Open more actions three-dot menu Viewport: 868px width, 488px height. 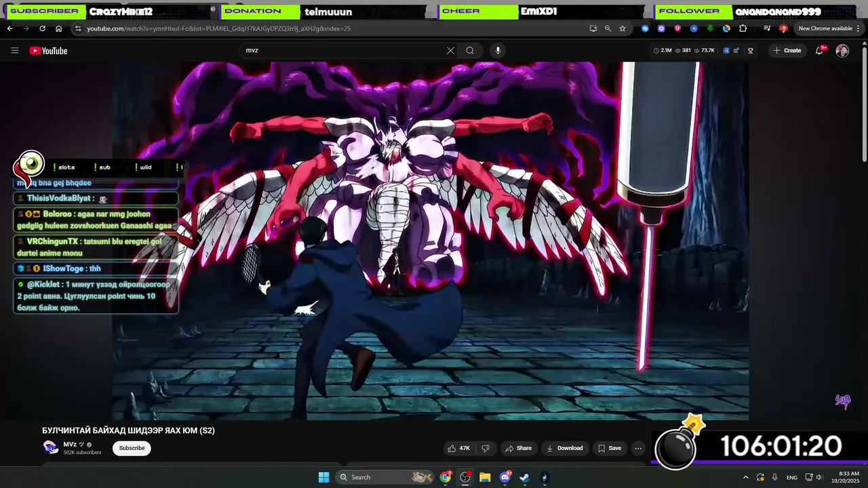point(638,448)
